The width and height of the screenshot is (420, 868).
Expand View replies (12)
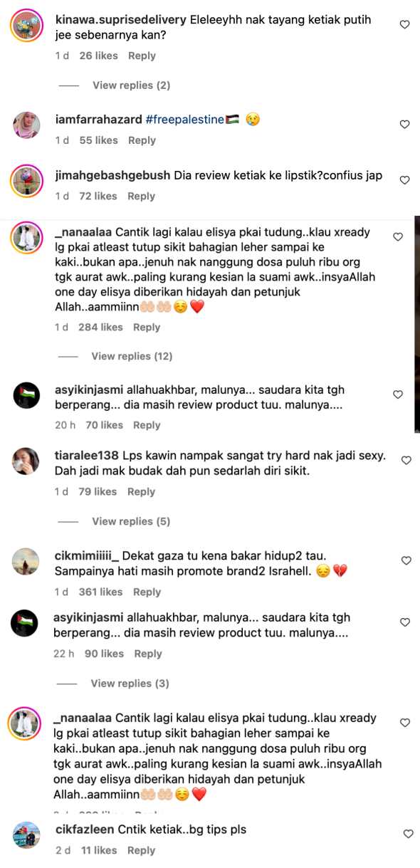(x=132, y=356)
